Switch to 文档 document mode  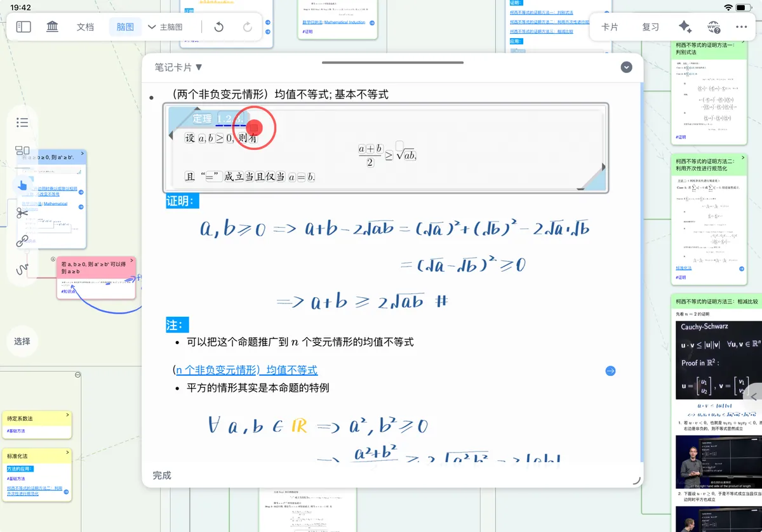[85, 27]
